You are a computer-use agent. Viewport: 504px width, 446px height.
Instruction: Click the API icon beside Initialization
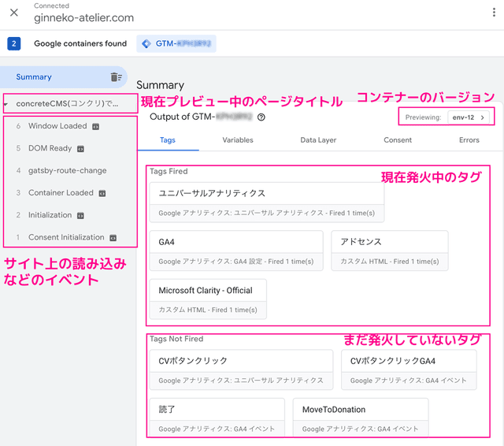[80, 215]
